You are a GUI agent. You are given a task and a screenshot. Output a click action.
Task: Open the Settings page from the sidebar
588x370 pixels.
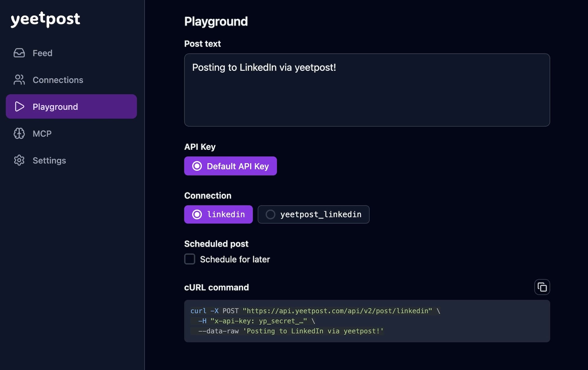coord(49,160)
